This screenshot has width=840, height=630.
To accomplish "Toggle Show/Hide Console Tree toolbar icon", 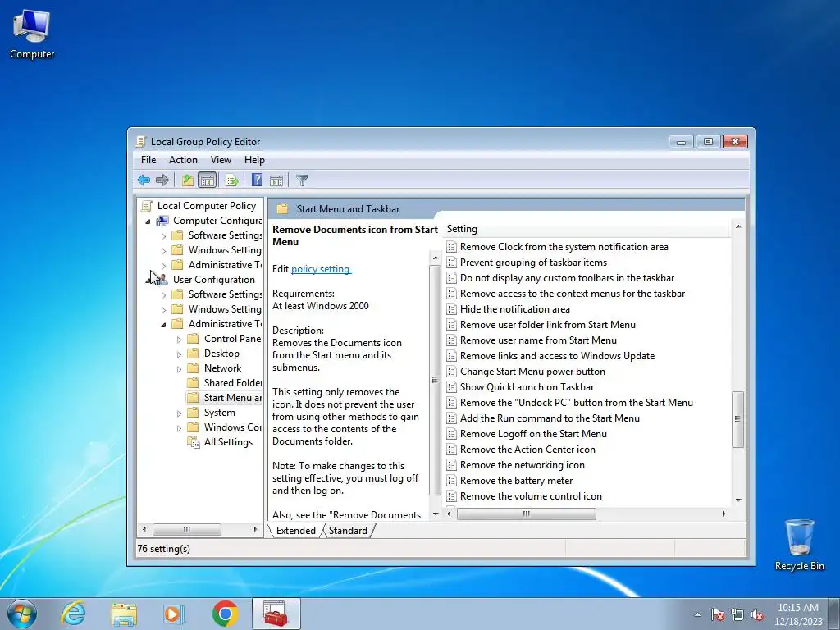I will 207,180.
